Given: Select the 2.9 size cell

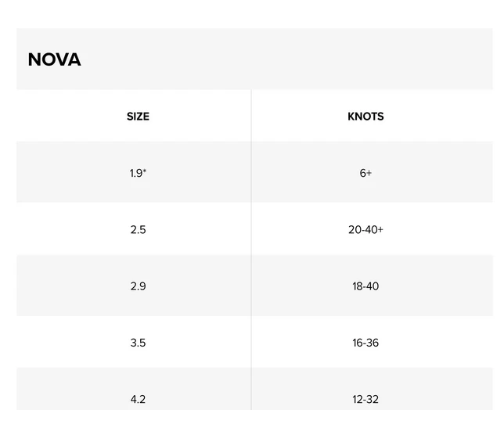Looking at the screenshot, I should [138, 286].
